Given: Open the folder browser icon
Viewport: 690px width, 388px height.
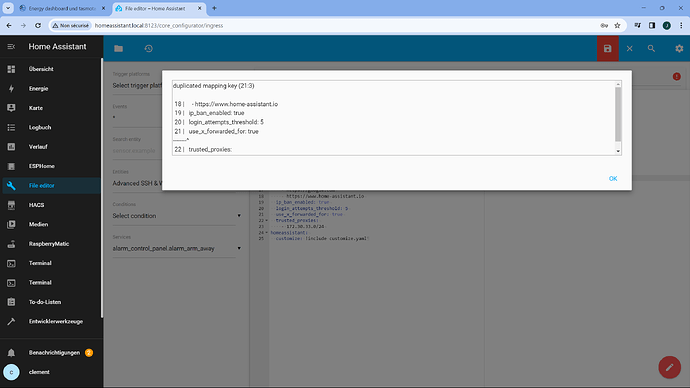Looking at the screenshot, I should pos(118,48).
